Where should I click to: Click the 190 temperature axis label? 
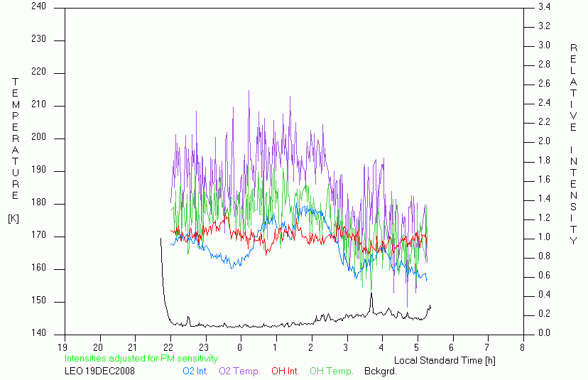38,170
